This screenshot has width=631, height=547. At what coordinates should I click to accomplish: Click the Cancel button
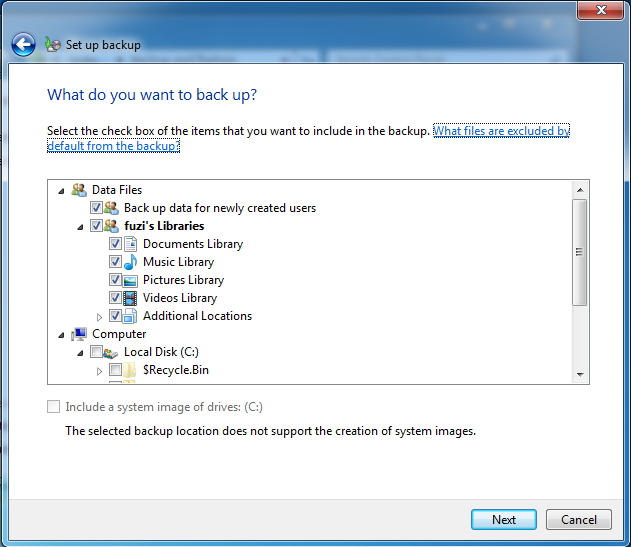(579, 520)
